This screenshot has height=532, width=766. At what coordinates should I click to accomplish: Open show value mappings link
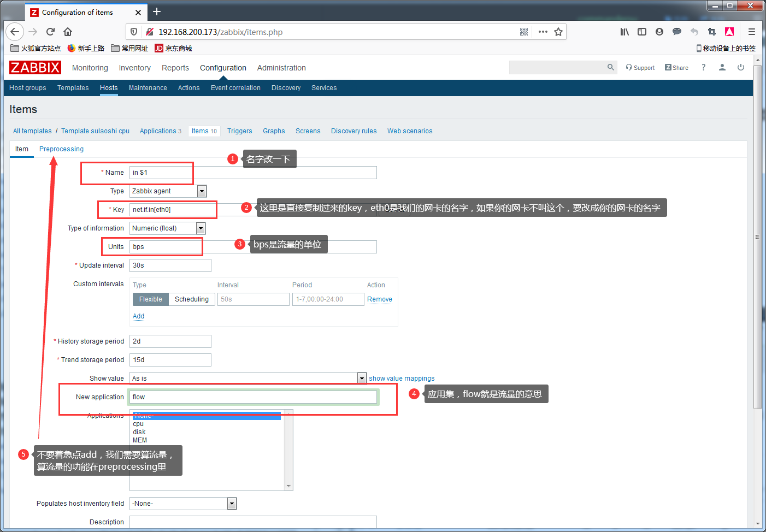(x=402, y=379)
